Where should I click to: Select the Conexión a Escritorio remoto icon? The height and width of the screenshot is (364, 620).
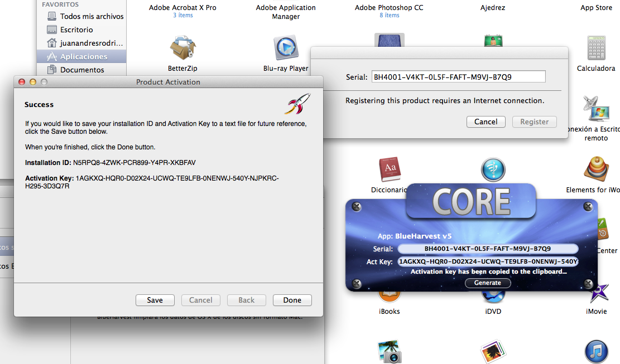point(596,108)
